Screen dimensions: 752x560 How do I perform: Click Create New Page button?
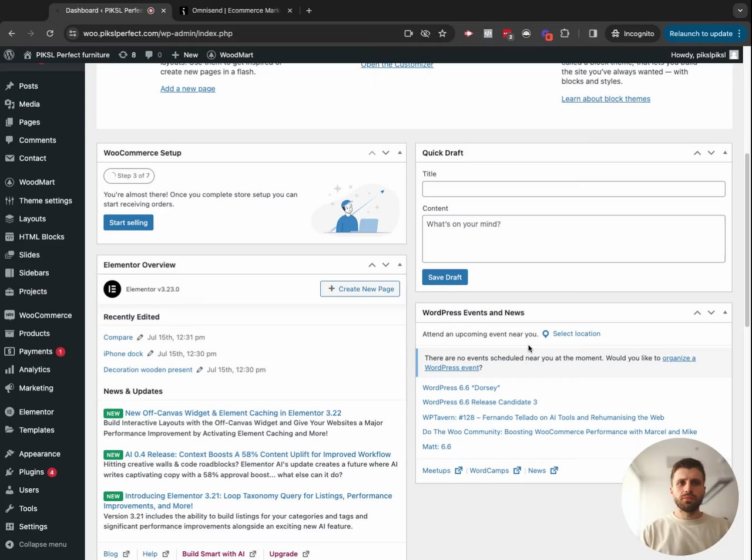360,289
